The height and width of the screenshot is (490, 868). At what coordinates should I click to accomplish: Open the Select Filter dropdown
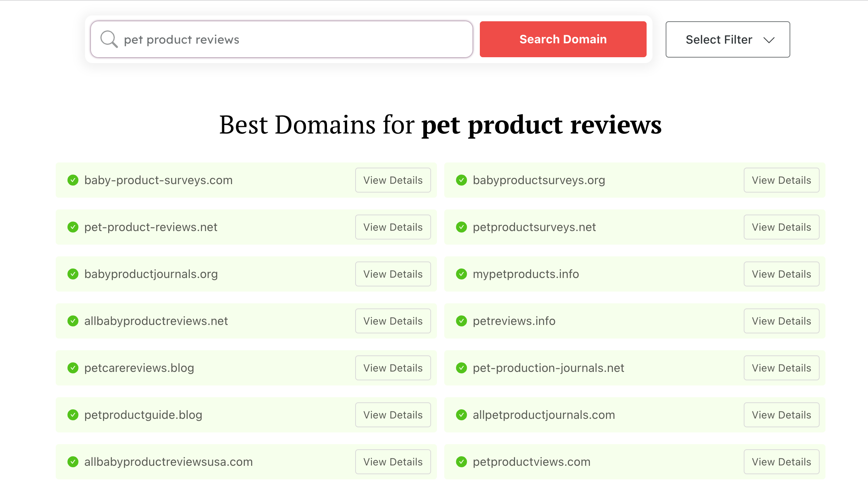[727, 39]
